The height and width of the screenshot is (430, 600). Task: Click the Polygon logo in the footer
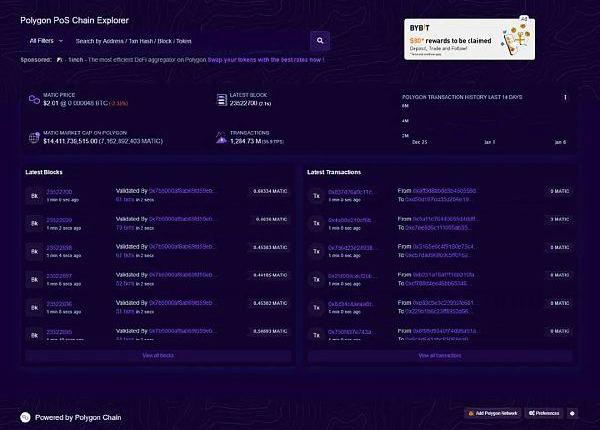click(25, 416)
